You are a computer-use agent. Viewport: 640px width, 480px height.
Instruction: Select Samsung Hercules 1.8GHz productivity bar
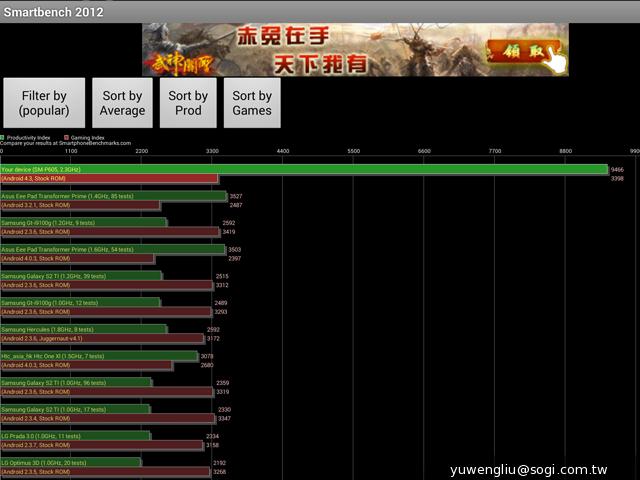83,329
